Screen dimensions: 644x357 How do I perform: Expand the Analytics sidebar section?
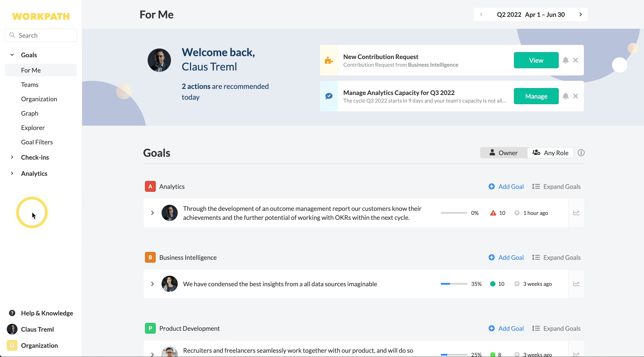12,173
